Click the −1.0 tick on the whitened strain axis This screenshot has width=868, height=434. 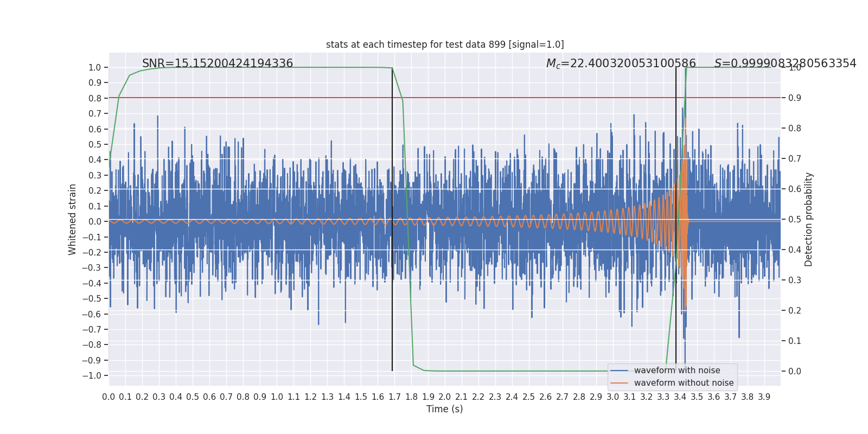click(x=92, y=375)
